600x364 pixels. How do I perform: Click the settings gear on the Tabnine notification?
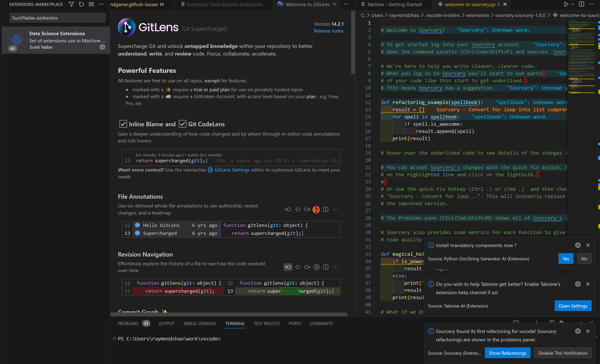(578, 284)
